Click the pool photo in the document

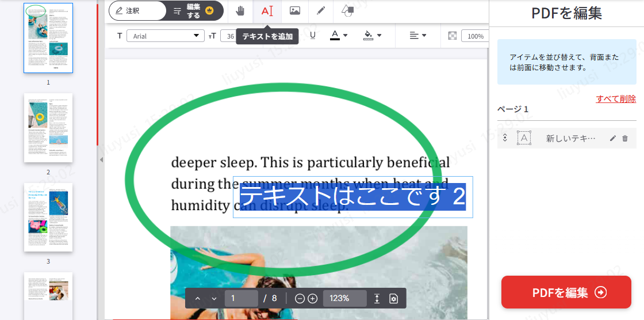[x=319, y=272]
